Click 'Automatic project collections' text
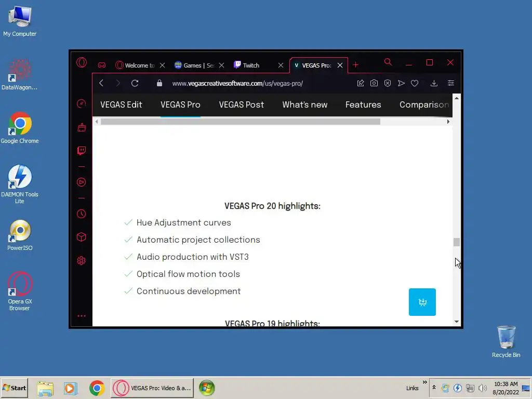This screenshot has width=532, height=399. 198,240
